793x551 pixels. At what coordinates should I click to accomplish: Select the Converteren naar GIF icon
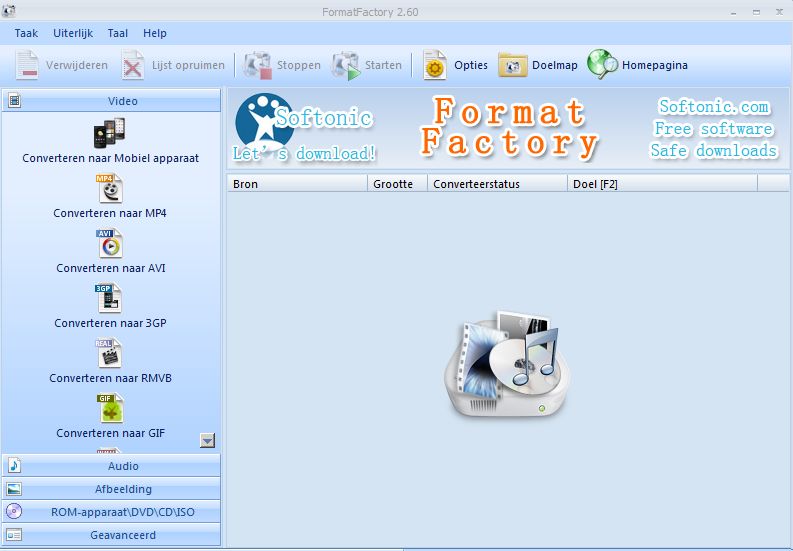tap(110, 408)
